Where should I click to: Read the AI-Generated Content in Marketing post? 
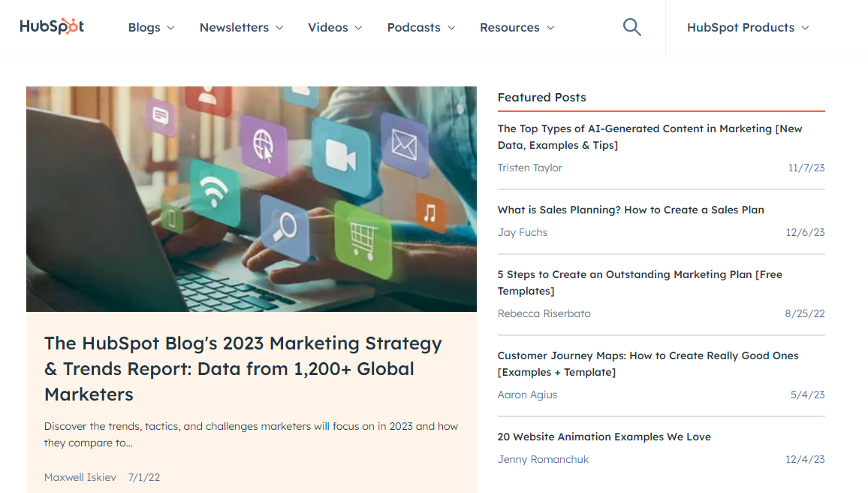tap(649, 137)
